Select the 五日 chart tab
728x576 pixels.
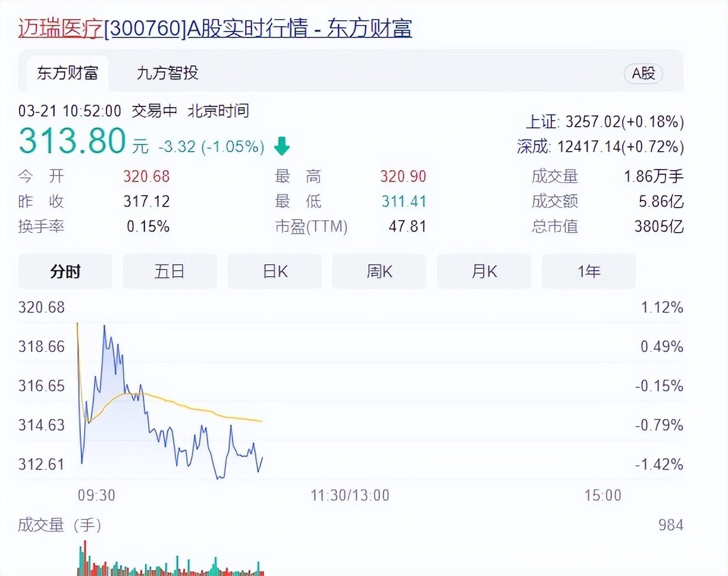(170, 271)
